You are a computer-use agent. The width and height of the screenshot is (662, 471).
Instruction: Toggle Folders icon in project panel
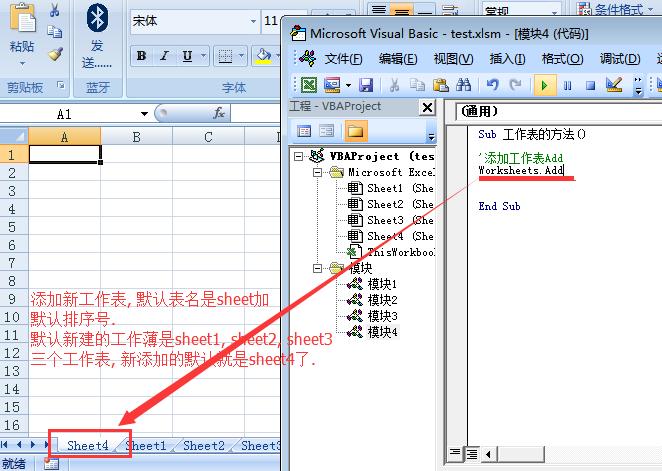pyautogui.click(x=355, y=131)
